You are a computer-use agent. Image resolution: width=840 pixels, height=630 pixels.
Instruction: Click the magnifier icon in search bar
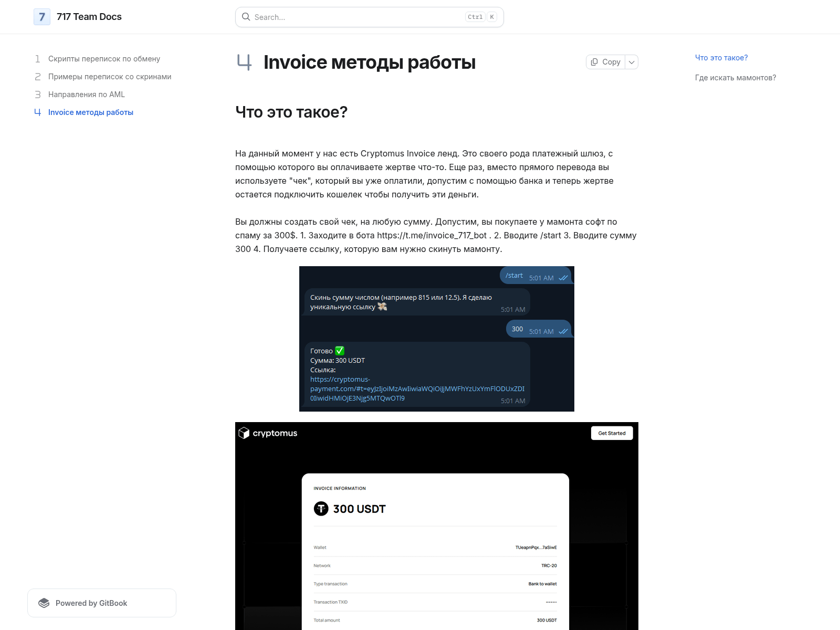point(246,17)
